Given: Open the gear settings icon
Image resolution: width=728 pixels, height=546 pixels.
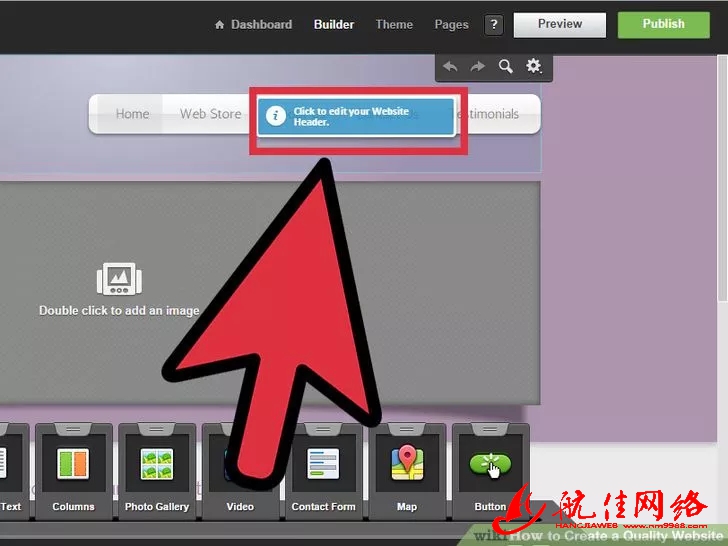Looking at the screenshot, I should point(534,66).
